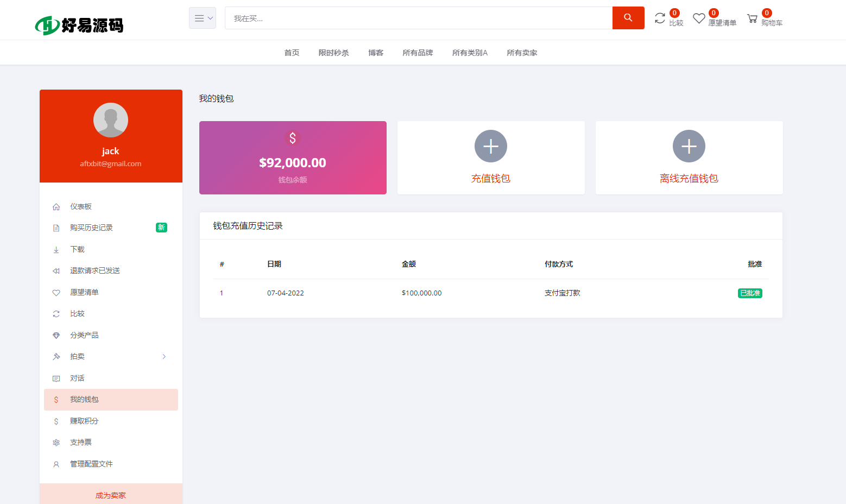Click the $100,000.00 amount cell
This screenshot has width=846, height=504.
(421, 293)
